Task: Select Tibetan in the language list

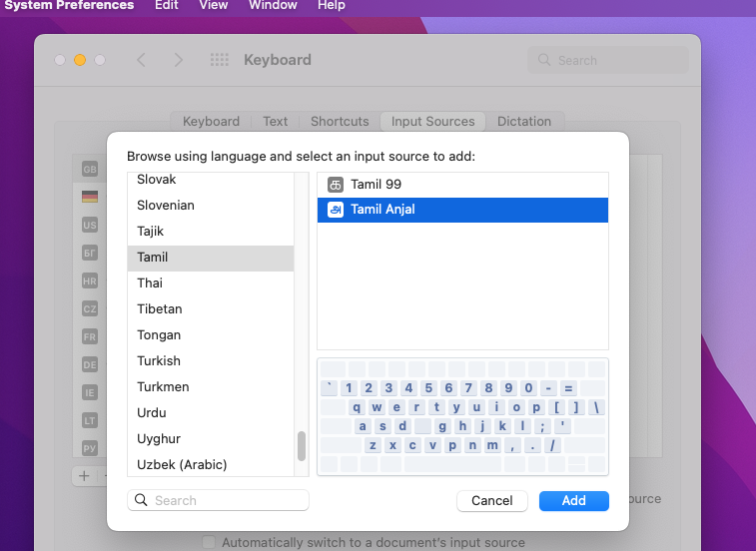Action: tap(211, 309)
